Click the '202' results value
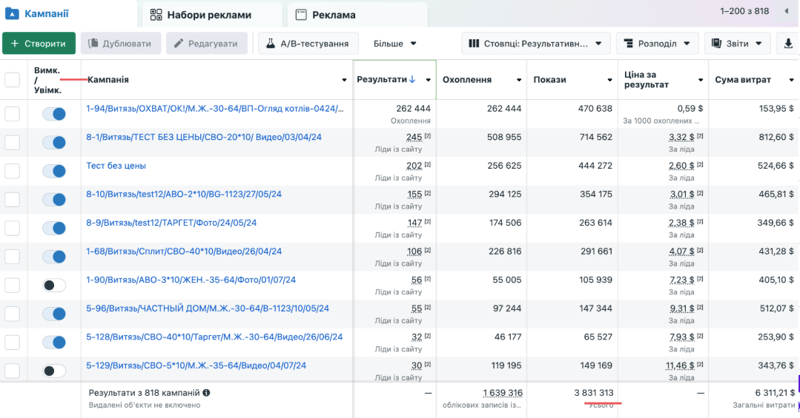Image resolution: width=800 pixels, height=418 pixels. point(414,166)
